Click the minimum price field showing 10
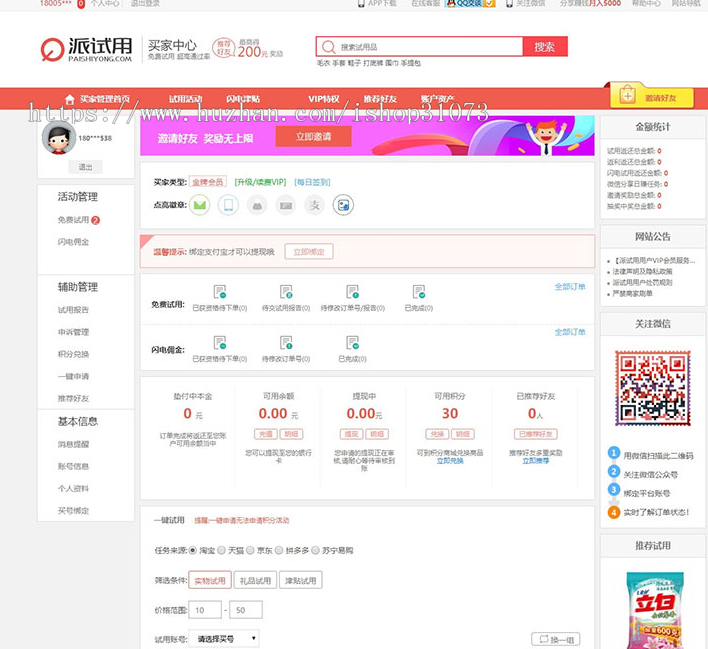Viewport: 708px width, 649px height. click(205, 610)
